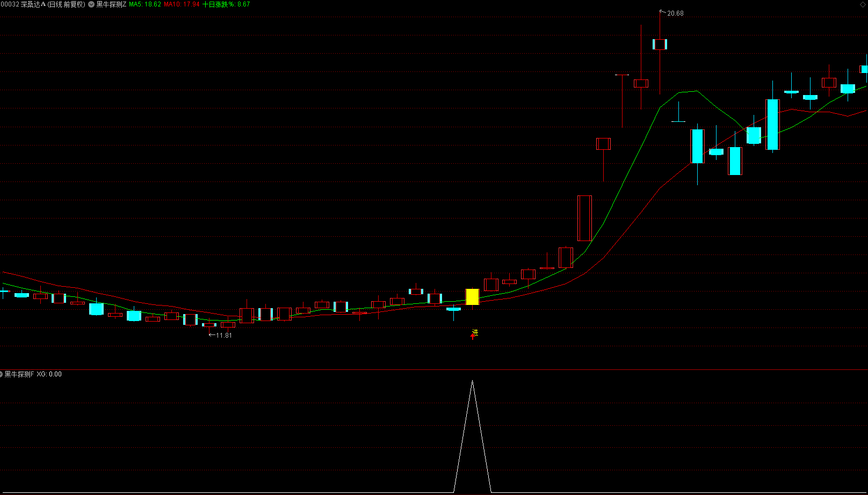Viewport: 868px width, 495px height.
Task: Click the diamond icon at top-right corner
Action: (x=863, y=4)
